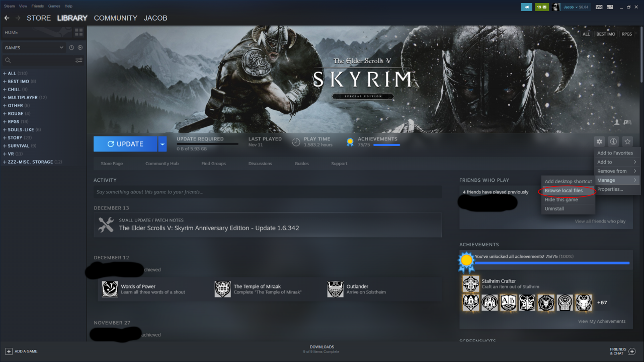644x362 pixels.
Task: Click the Add a Game plus icon
Action: tap(9, 351)
